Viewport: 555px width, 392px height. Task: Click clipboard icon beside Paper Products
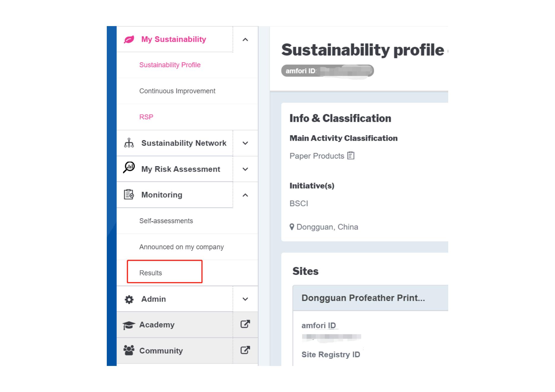pyautogui.click(x=351, y=156)
